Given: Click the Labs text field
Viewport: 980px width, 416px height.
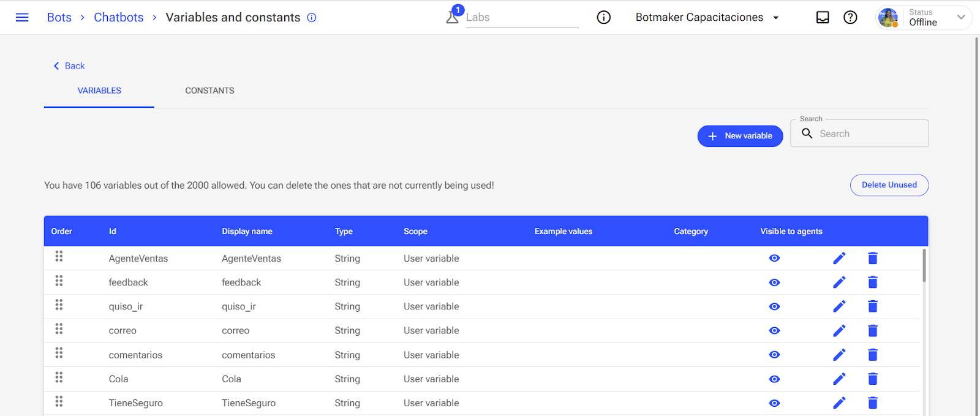Looking at the screenshot, I should pos(522,17).
